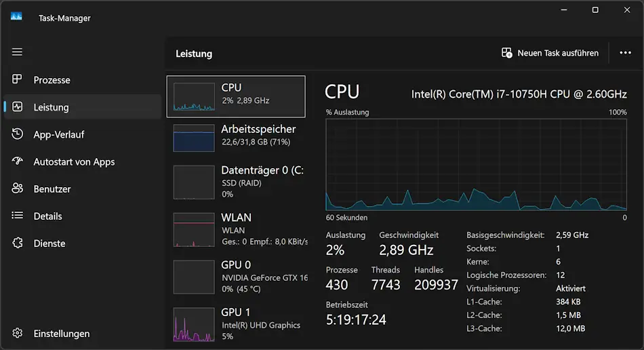The image size is (644, 350).
Task: Go to Autostart von Apps
Action: click(82, 161)
